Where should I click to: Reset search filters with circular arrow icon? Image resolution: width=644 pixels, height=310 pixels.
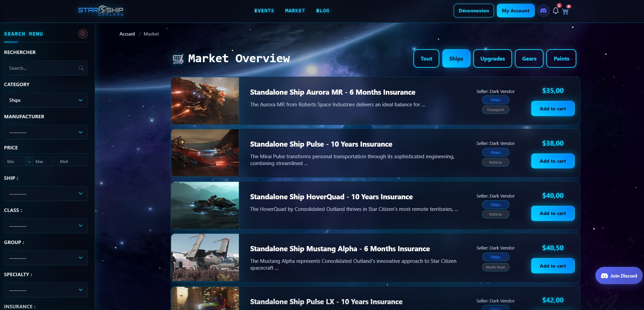click(x=83, y=33)
